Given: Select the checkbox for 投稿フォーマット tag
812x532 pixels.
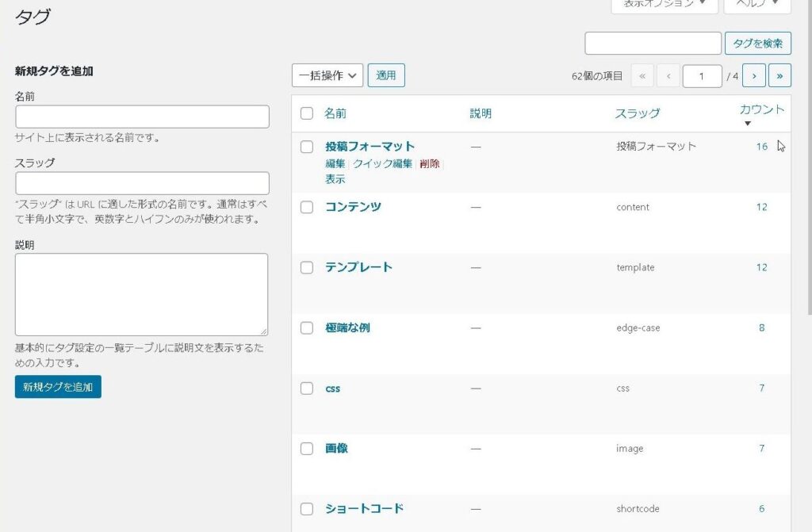Looking at the screenshot, I should [x=307, y=147].
